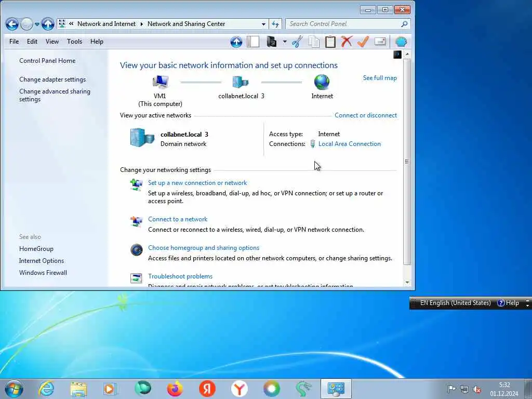
Task: Open Control Panel Home
Action: [47, 61]
